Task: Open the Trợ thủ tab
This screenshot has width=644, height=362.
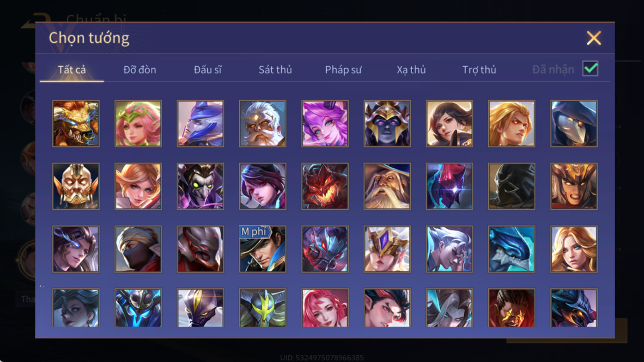Action: [x=479, y=70]
